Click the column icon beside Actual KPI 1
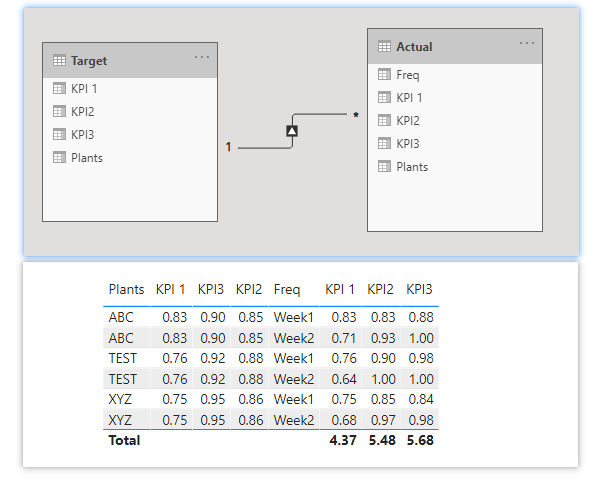The width and height of the screenshot is (589, 484). click(384, 98)
